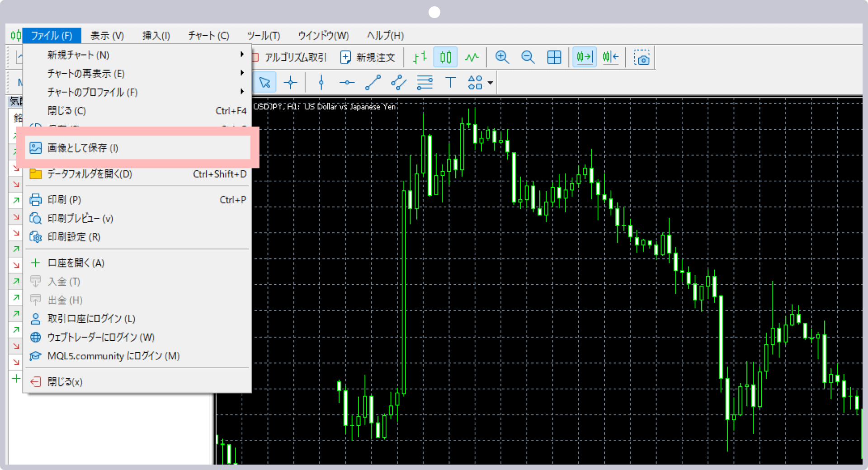Select the trendline drawing tool
This screenshot has width=868, height=470.
click(373, 83)
